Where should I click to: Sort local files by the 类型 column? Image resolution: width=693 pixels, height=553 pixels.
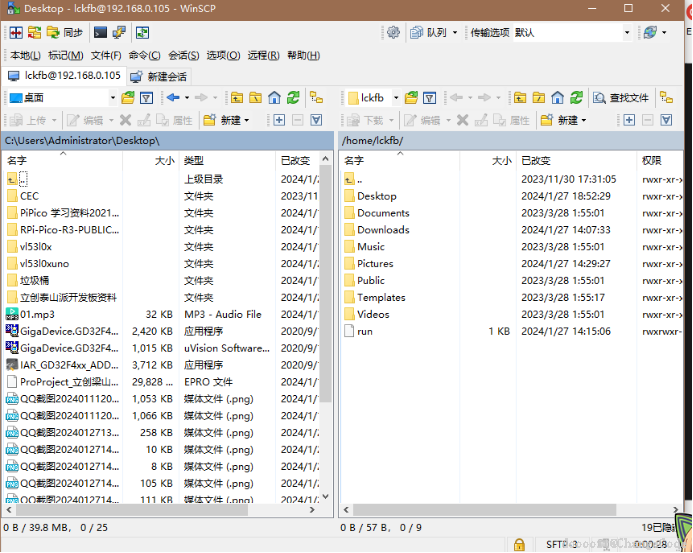tap(227, 160)
